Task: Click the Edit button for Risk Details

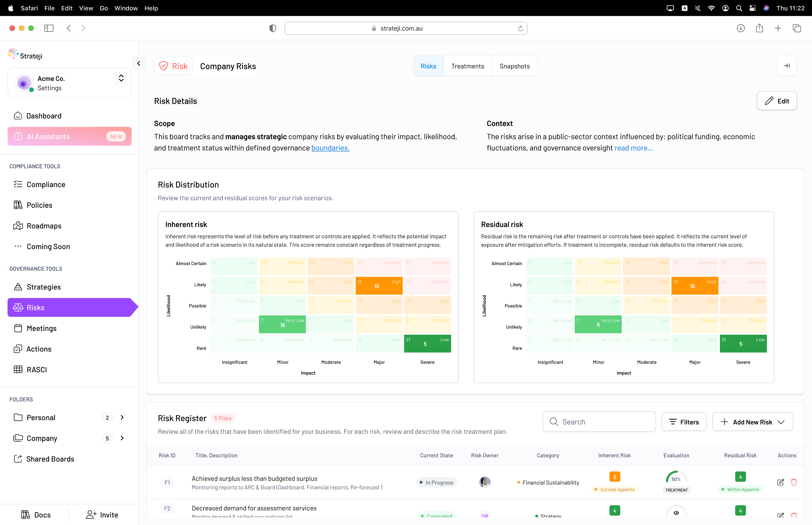Action: tap(777, 101)
